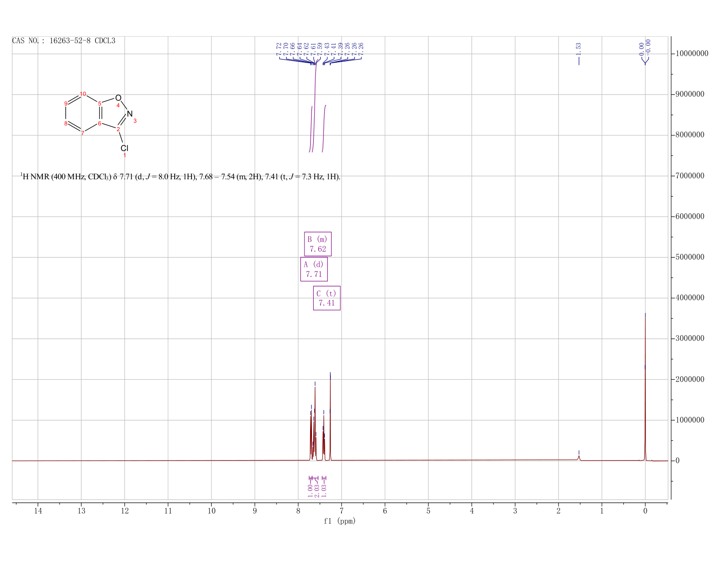Select the C (t) 7.41 multiplet label
Screen dimensions: 728x563
[326, 298]
